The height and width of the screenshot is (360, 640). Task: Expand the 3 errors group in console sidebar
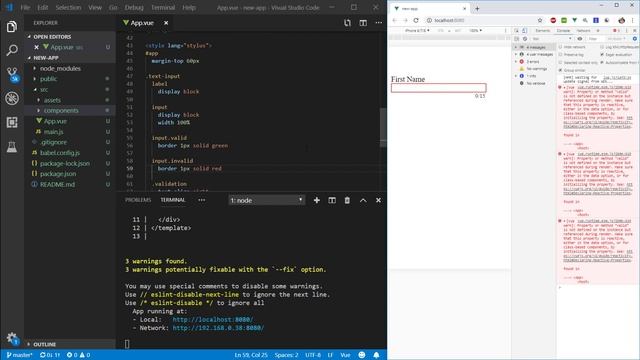coord(516,62)
